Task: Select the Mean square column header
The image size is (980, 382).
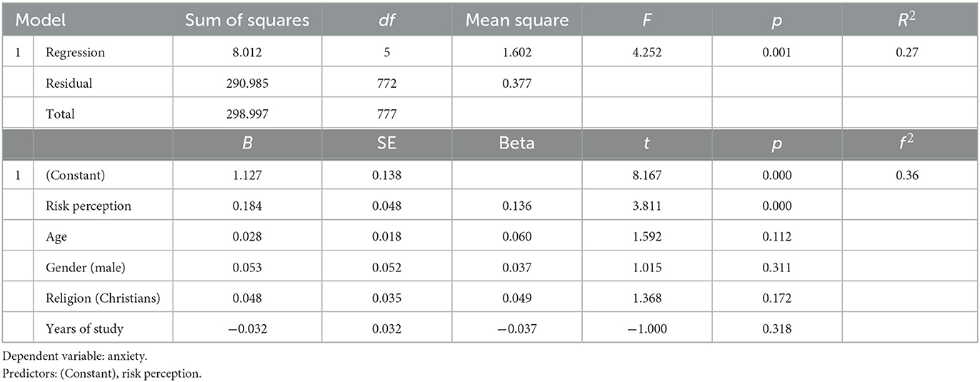Action: point(517,20)
